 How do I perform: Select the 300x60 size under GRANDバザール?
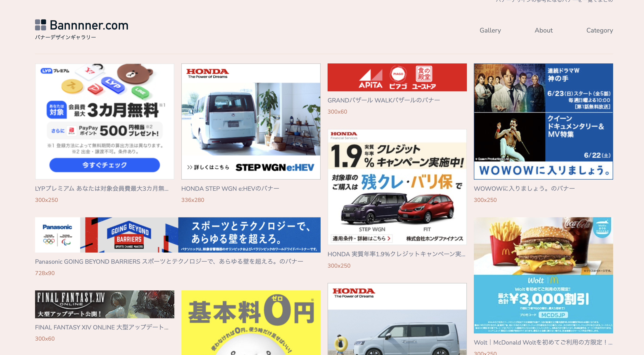pos(337,112)
